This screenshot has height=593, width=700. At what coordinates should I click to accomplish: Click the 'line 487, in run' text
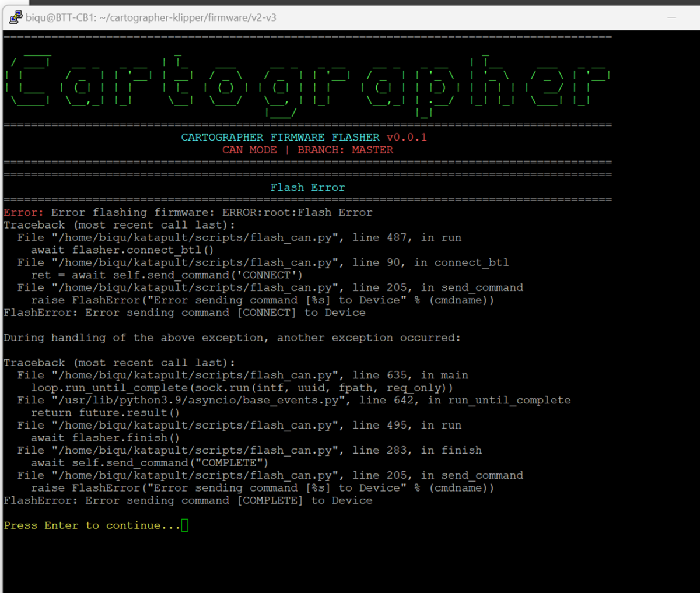click(407, 237)
